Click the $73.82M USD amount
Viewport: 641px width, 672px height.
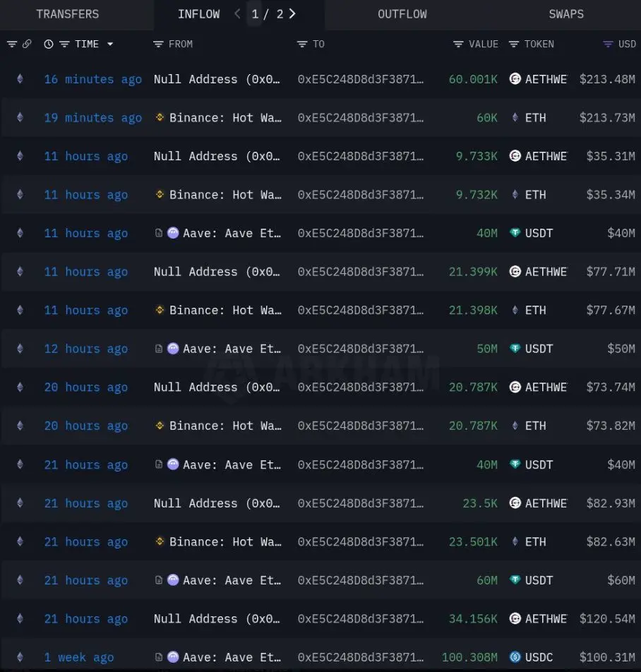coord(611,426)
